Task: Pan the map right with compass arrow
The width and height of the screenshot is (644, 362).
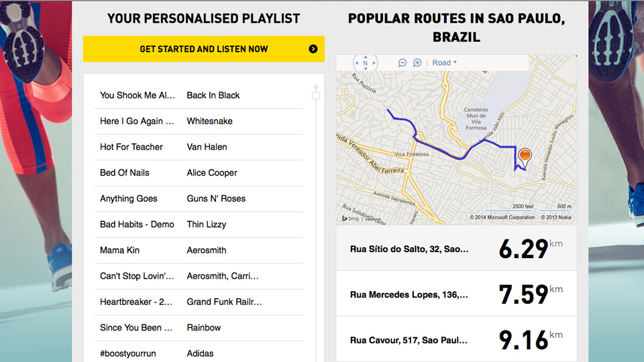Action: tap(375, 63)
